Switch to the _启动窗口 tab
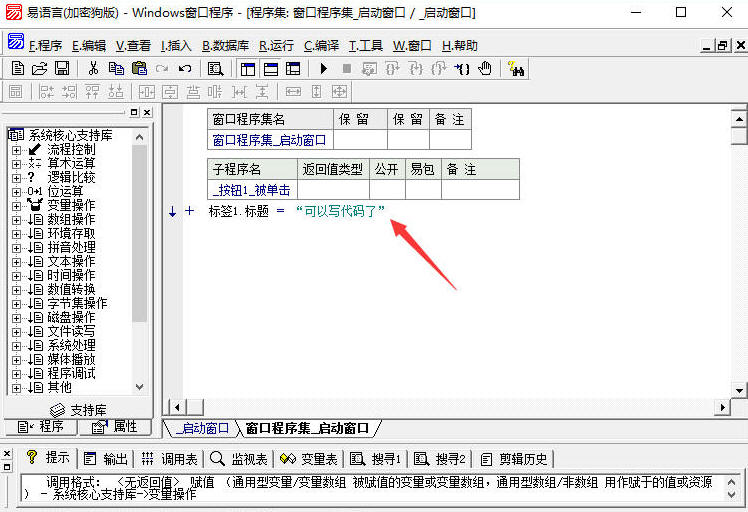Viewport: 748px width, 512px height. (x=203, y=428)
